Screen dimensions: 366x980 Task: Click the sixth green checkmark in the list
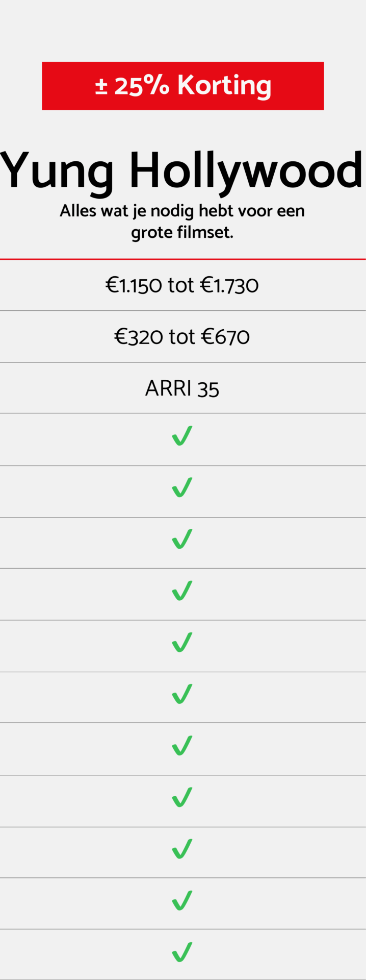(182, 694)
